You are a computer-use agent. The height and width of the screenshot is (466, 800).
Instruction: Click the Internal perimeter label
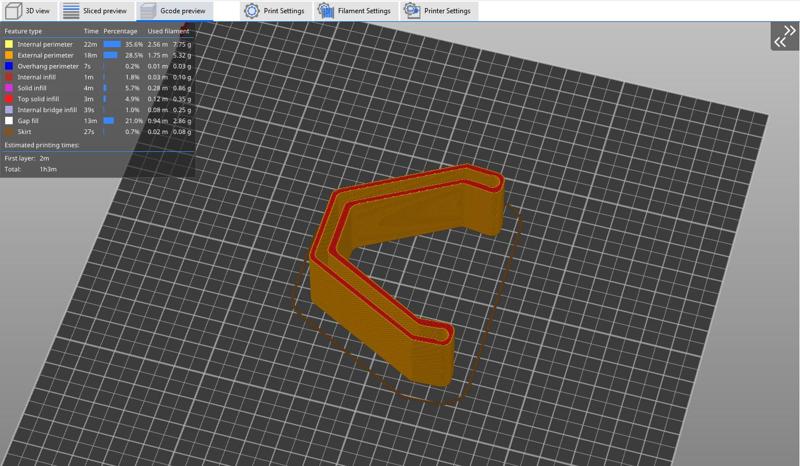[x=45, y=44]
